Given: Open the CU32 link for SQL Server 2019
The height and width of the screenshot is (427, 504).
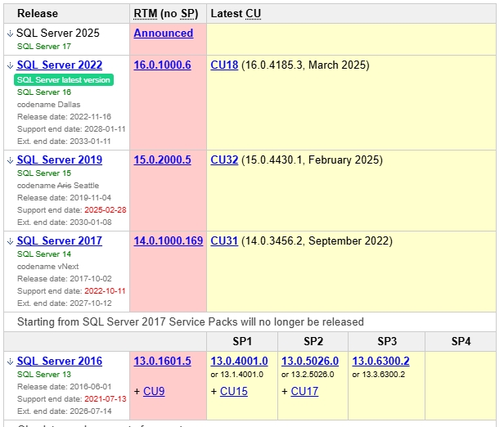Looking at the screenshot, I should [x=224, y=160].
